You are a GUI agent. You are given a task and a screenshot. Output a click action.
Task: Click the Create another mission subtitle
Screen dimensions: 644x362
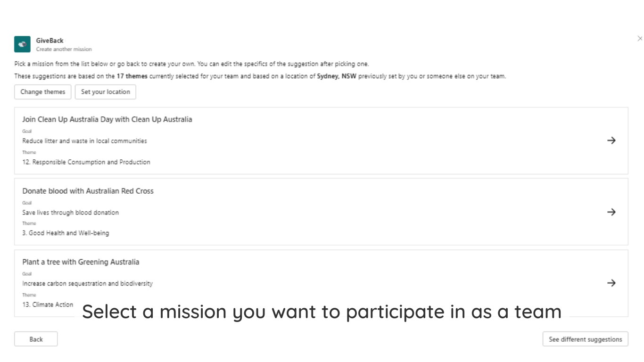point(64,49)
